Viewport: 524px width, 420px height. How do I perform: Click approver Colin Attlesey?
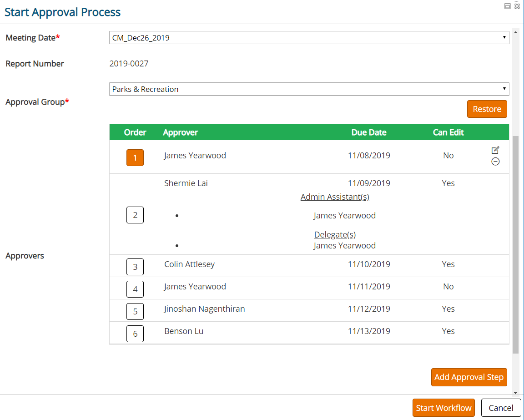[190, 264]
